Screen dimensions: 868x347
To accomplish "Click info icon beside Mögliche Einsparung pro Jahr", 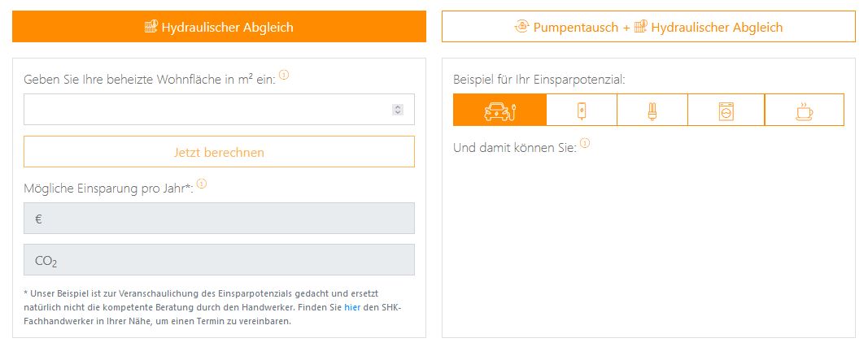I will [202, 184].
